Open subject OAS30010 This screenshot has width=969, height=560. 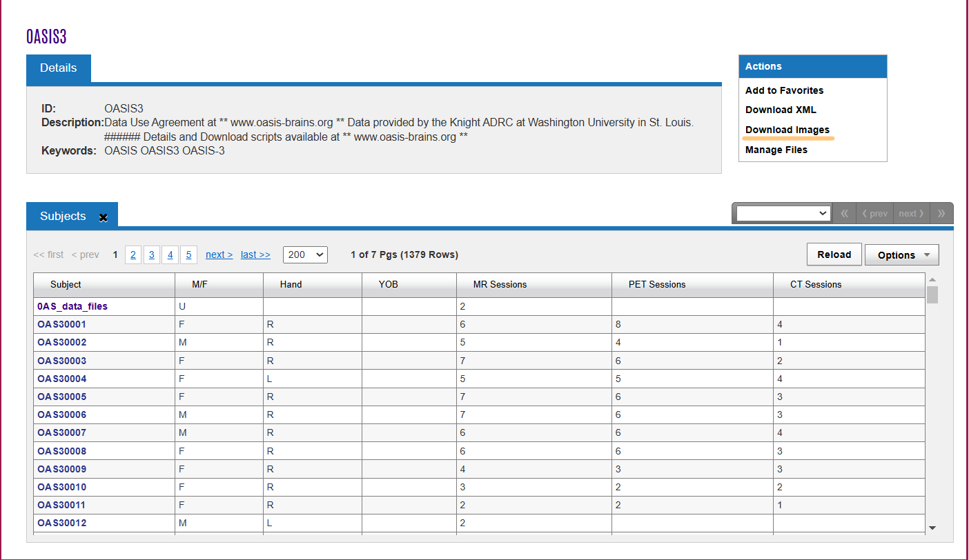[x=61, y=487]
